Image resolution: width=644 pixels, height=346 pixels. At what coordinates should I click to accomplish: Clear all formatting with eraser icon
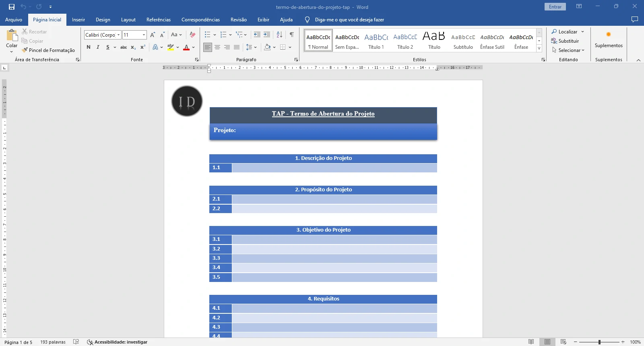192,35
